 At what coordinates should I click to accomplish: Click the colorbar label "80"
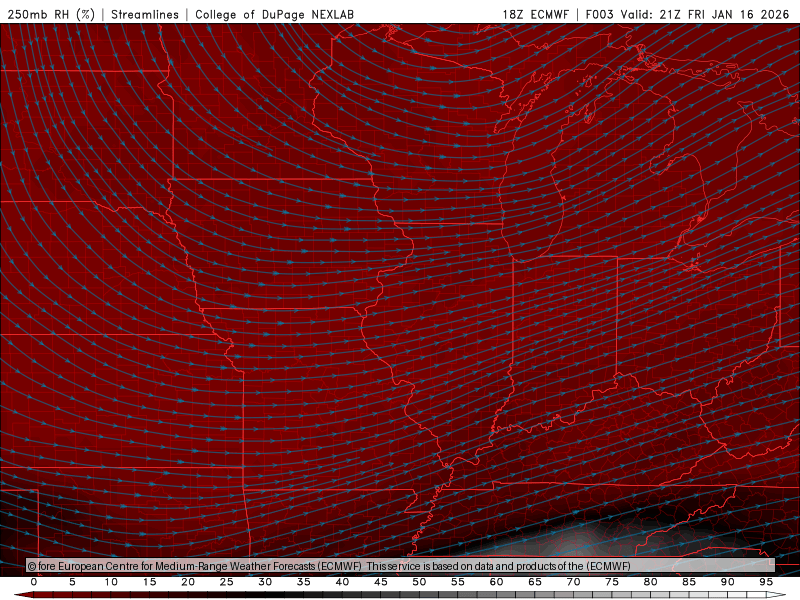[650, 582]
